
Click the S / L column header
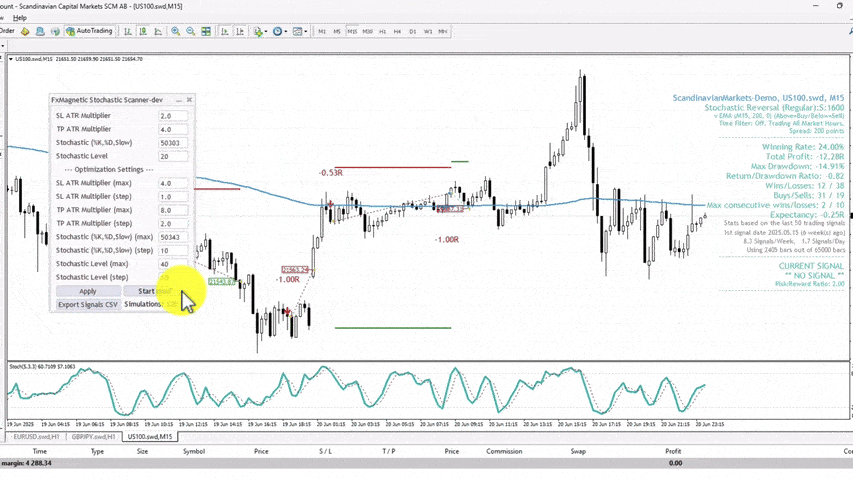point(325,451)
